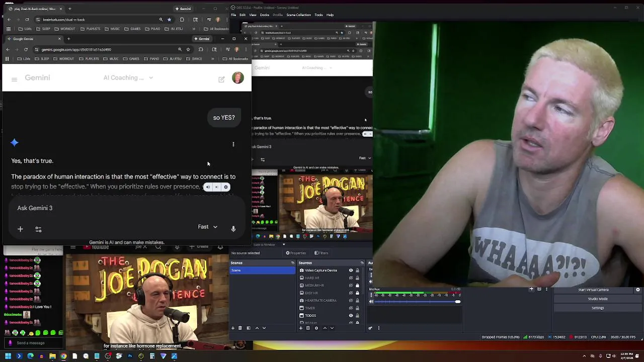Move source down with arrow
The height and width of the screenshot is (362, 644).
[332, 328]
